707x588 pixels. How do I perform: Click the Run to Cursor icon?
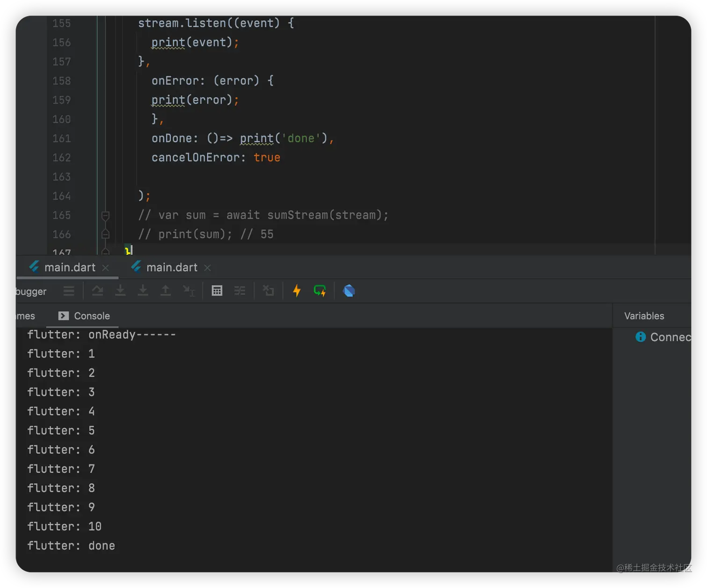pyautogui.click(x=188, y=291)
